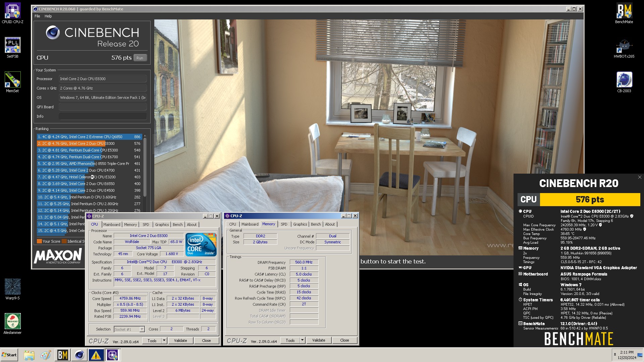Click the yellow 576 pts score bar
This screenshot has height=362, width=644.
click(x=590, y=199)
